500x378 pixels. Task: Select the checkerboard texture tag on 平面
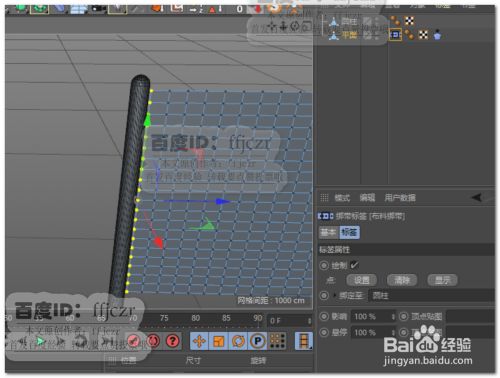[423, 35]
